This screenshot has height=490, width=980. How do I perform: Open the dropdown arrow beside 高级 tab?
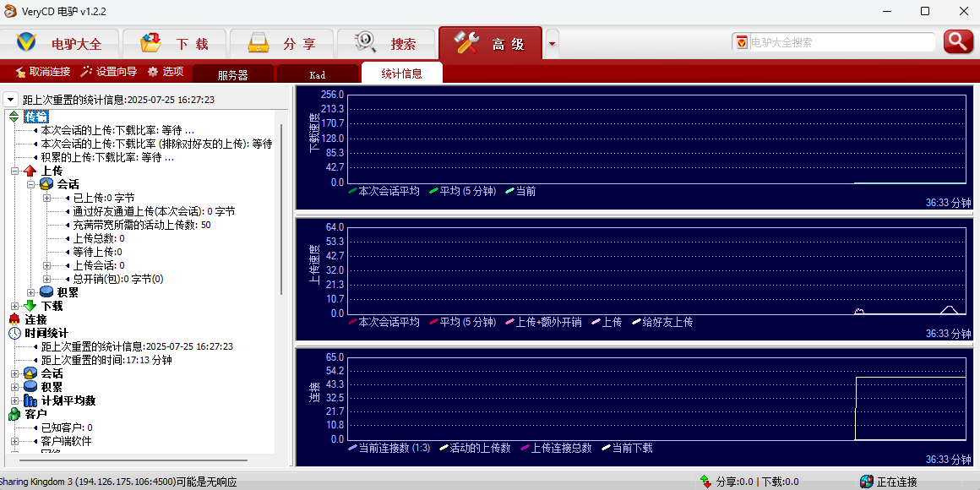(552, 43)
